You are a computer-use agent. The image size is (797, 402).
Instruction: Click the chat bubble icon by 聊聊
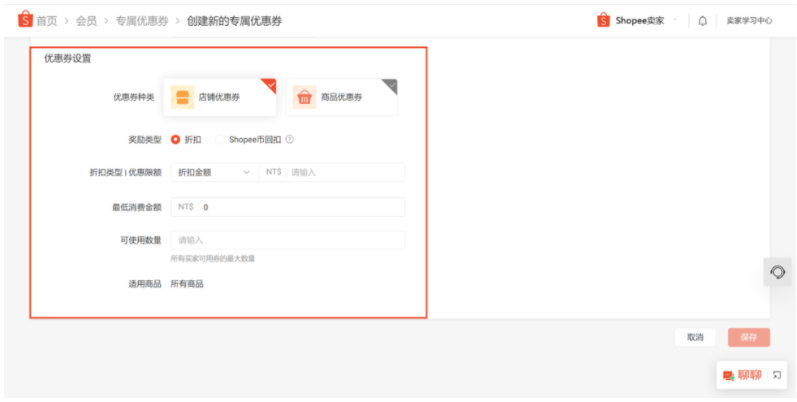click(x=728, y=376)
